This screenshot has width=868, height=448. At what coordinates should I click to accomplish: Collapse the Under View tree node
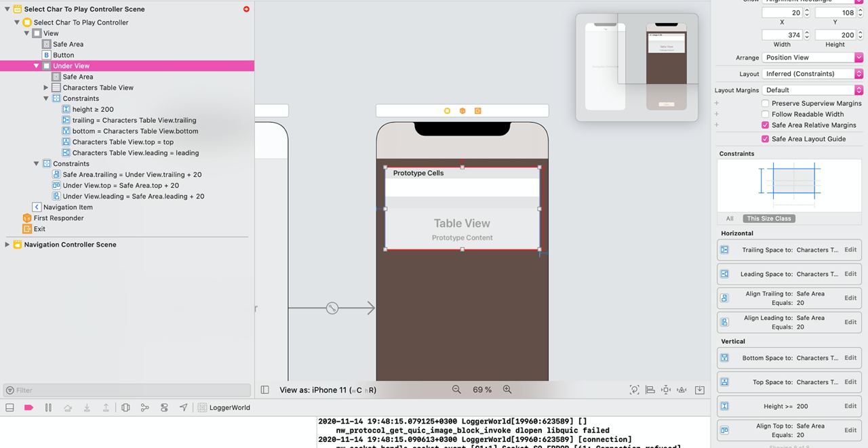click(36, 66)
